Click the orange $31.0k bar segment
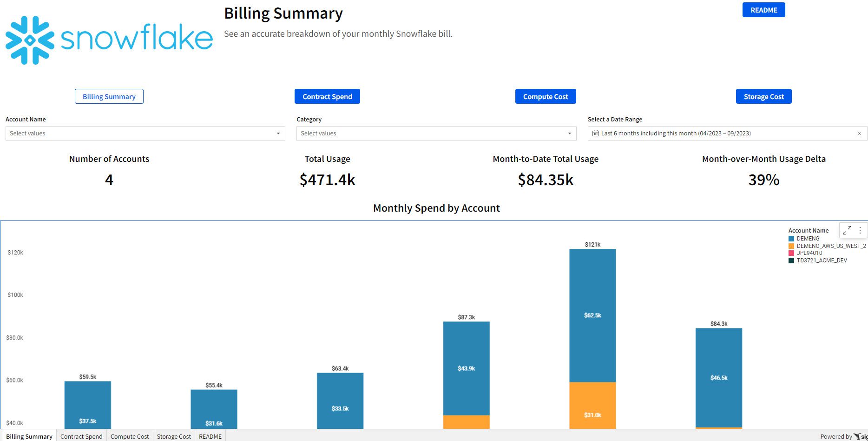Screen dimensions: 868x441 [592, 406]
